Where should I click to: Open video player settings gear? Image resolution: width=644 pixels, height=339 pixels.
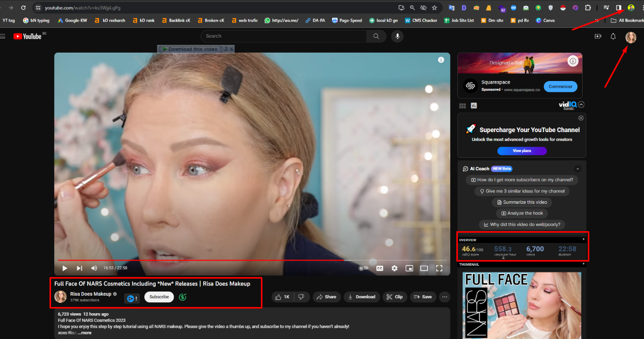coord(394,268)
